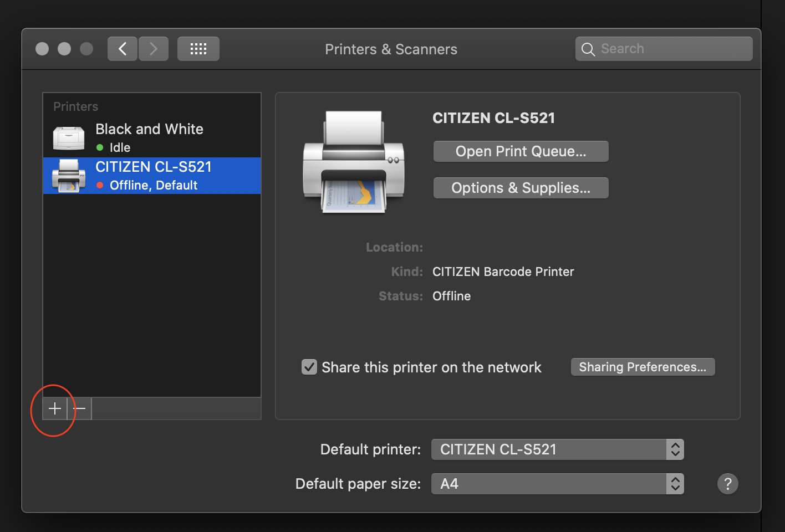Show all preferences via grid icon
The width and height of the screenshot is (785, 532).
(x=198, y=49)
